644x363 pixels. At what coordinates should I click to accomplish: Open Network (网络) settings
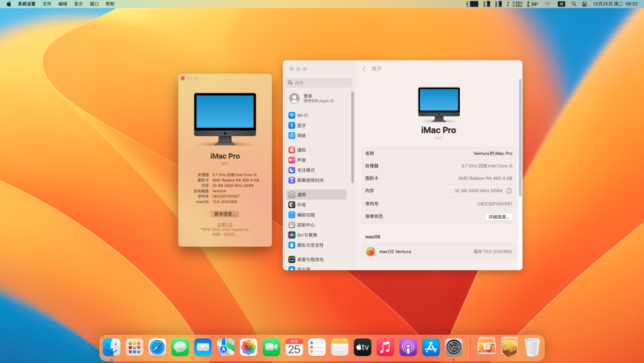pyautogui.click(x=316, y=135)
